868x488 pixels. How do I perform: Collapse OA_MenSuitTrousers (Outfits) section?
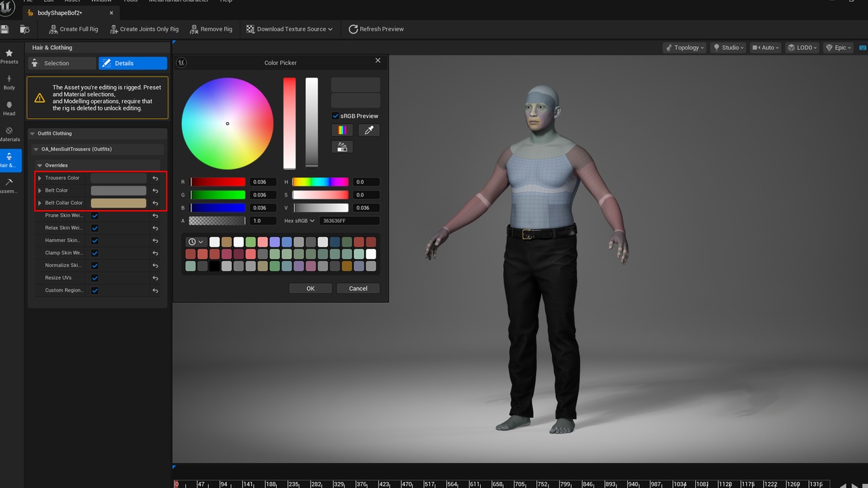[x=36, y=149]
